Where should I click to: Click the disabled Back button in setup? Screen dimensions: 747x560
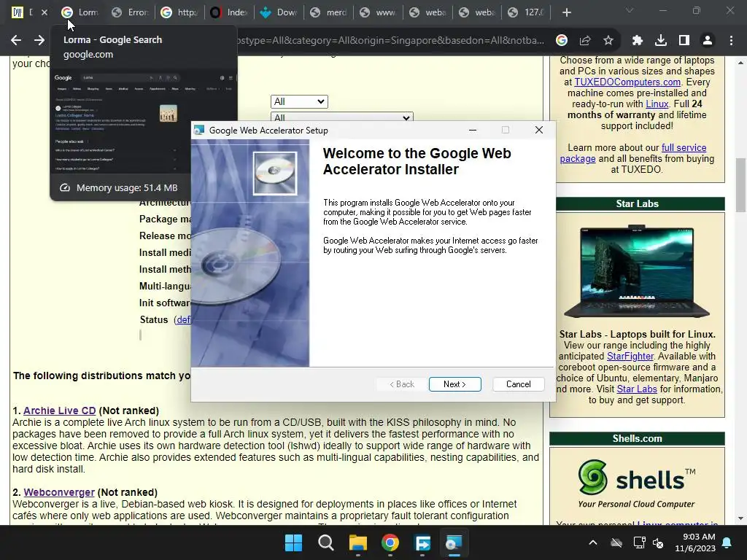pyautogui.click(x=402, y=384)
